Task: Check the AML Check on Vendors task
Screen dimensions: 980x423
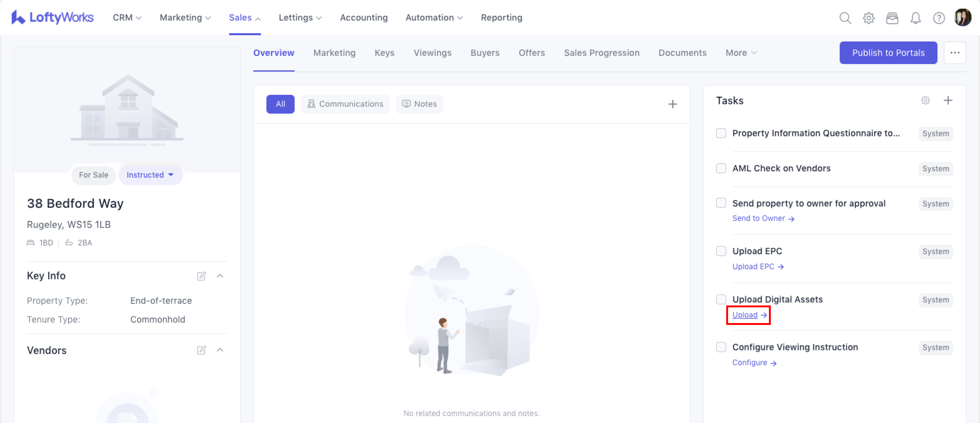Action: (721, 168)
